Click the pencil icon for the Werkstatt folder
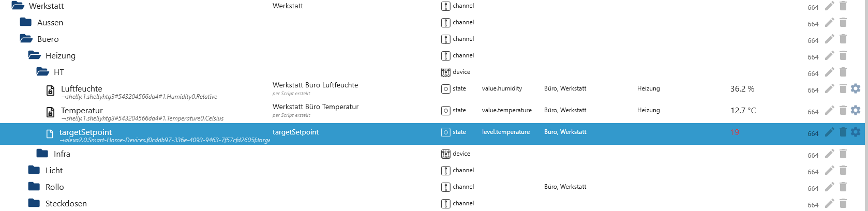This screenshot has height=211, width=868. 829,6
